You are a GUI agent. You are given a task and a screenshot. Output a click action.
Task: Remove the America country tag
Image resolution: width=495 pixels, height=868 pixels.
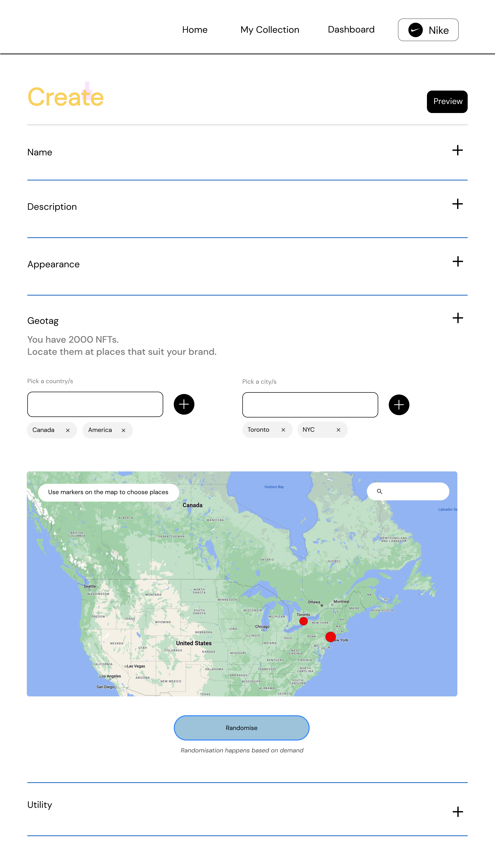click(123, 430)
